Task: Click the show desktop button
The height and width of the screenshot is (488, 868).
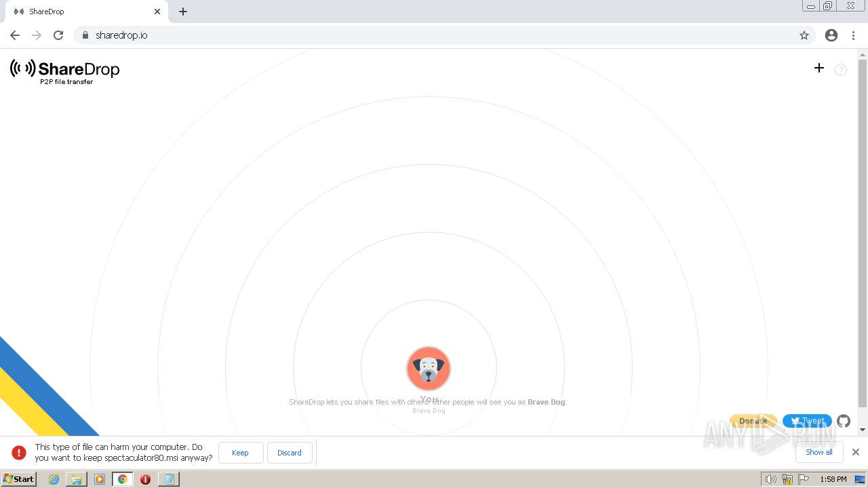Action: point(860,479)
